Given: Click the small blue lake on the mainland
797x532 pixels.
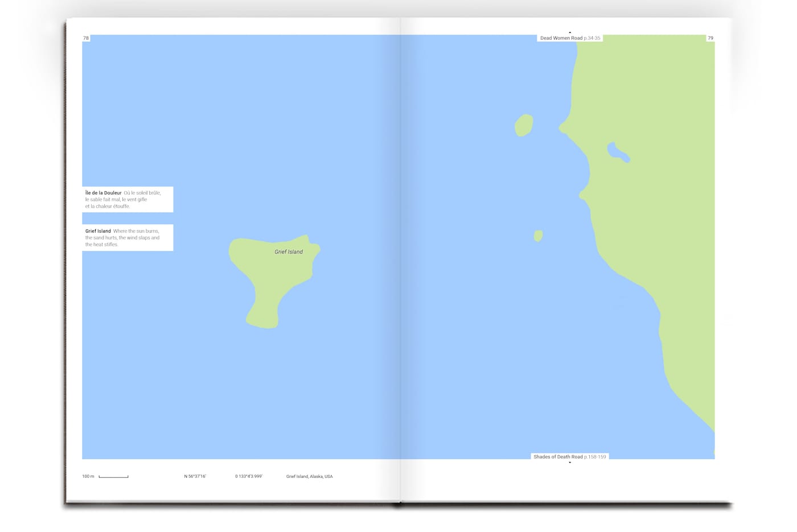Looking at the screenshot, I should pos(617,152).
